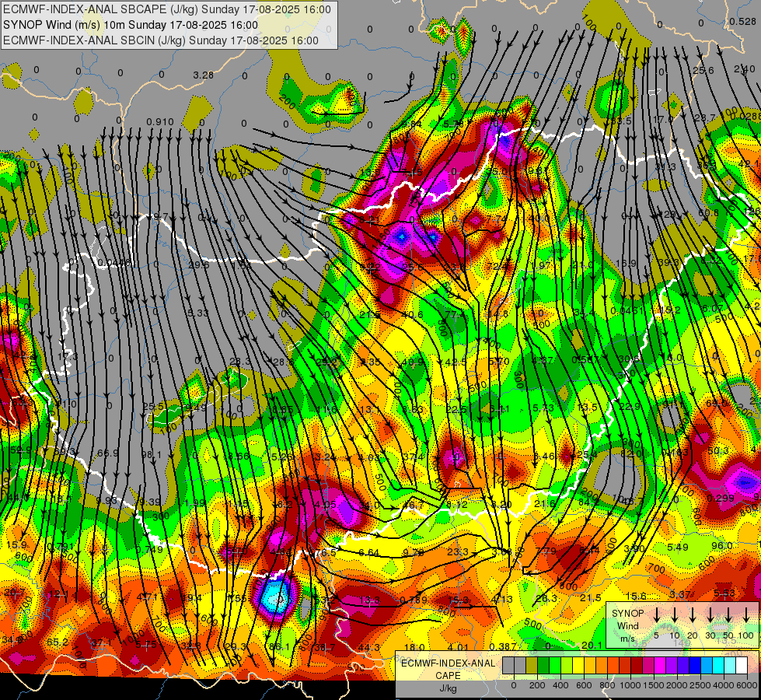Click the map value 4.01

pyautogui.click(x=458, y=647)
